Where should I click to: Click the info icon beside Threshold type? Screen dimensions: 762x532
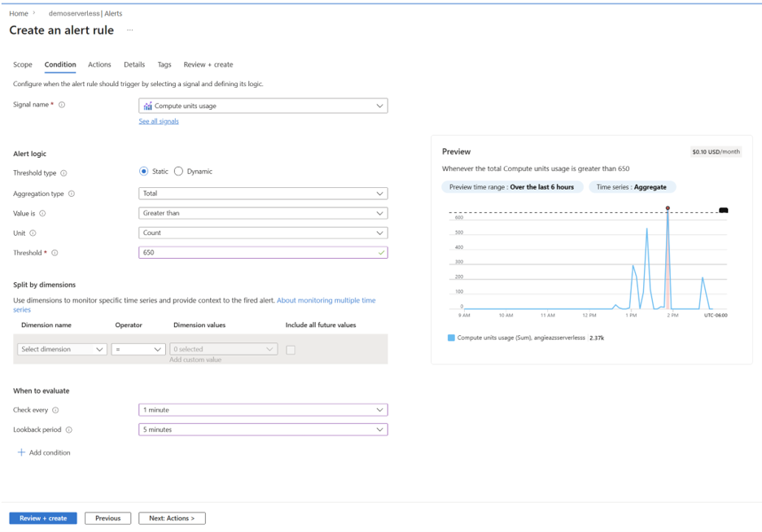(63, 172)
